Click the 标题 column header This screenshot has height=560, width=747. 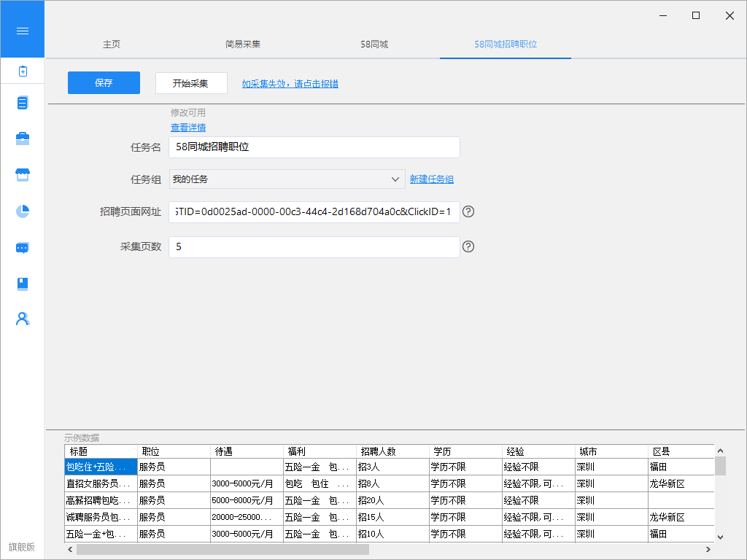(101, 451)
